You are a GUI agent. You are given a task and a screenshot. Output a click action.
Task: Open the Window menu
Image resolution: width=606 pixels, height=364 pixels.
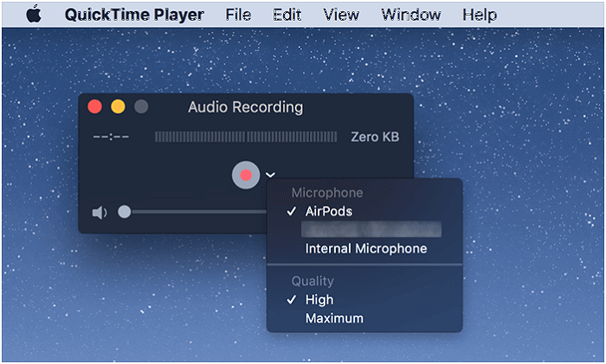(x=409, y=15)
